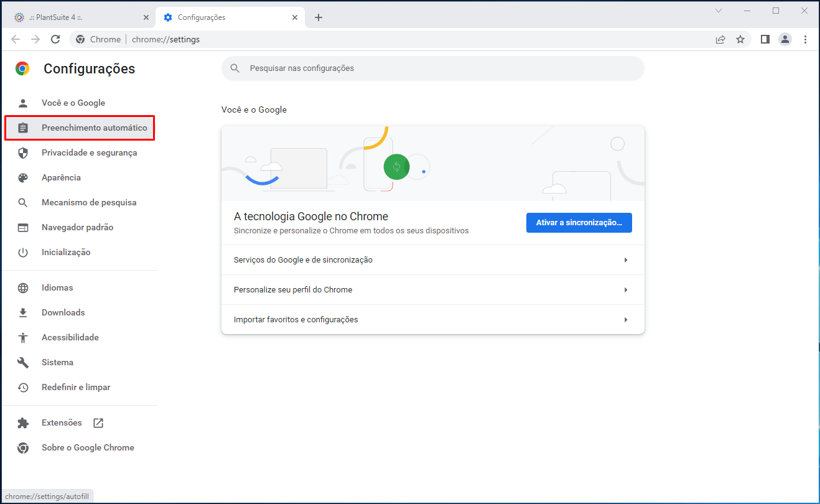Screen dimensions: 820x504
Task: Open a new tab with the plus button
Action: [319, 17]
